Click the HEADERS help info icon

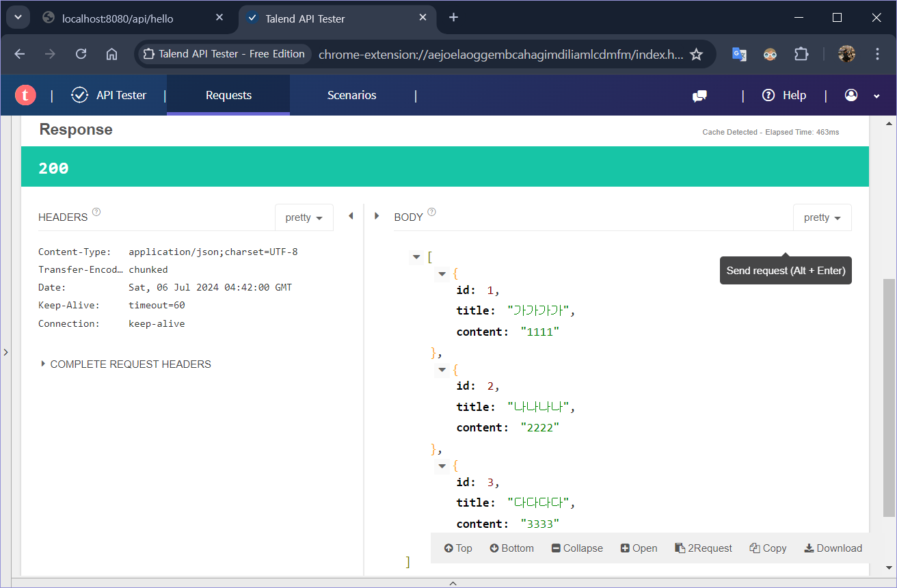pos(96,212)
